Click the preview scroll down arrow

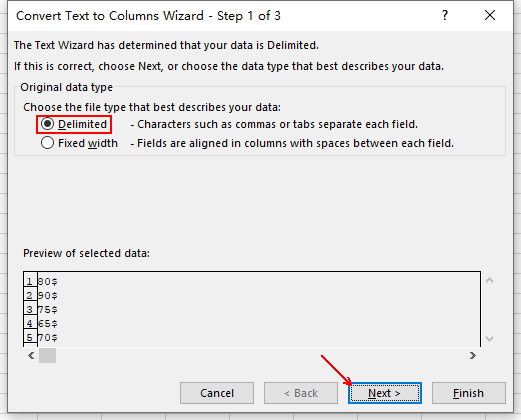click(489, 339)
